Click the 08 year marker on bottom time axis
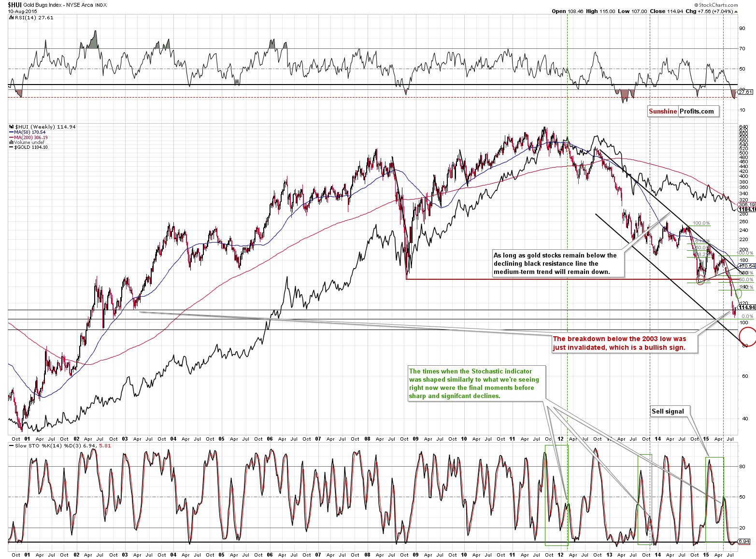 367,555
